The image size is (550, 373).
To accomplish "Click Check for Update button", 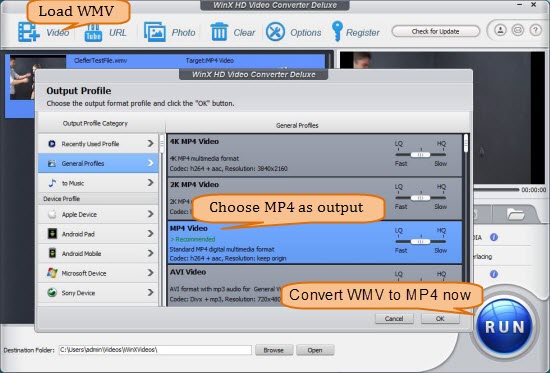I will pos(435,31).
